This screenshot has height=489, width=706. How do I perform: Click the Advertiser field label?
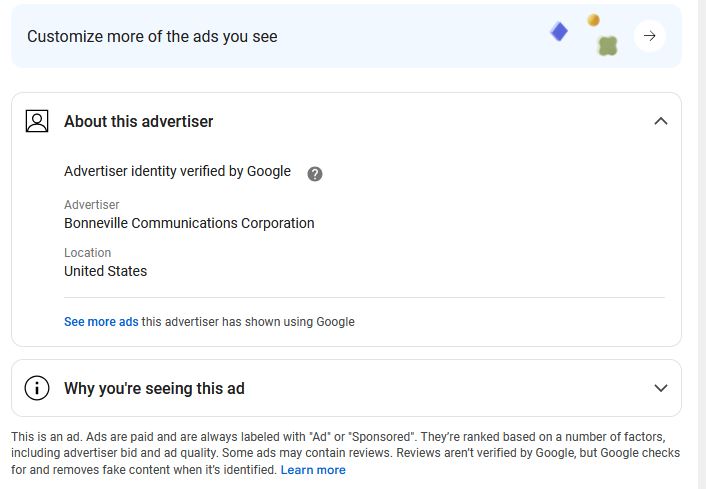91,205
